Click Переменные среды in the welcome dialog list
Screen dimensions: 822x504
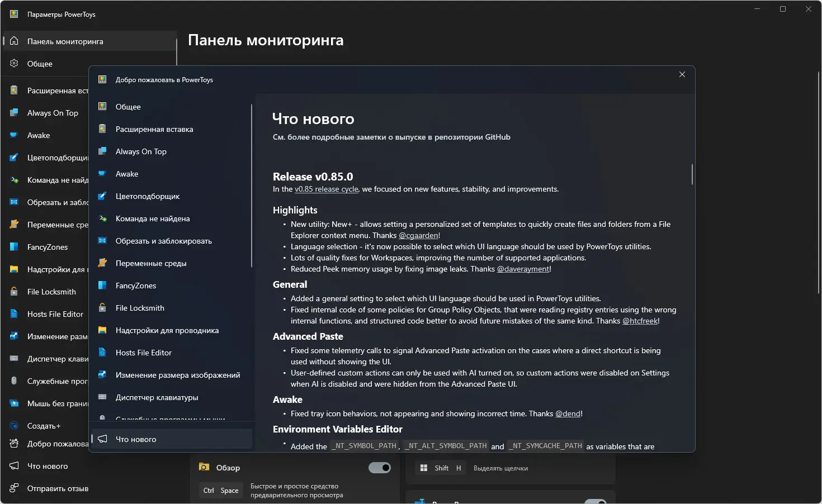click(172, 263)
